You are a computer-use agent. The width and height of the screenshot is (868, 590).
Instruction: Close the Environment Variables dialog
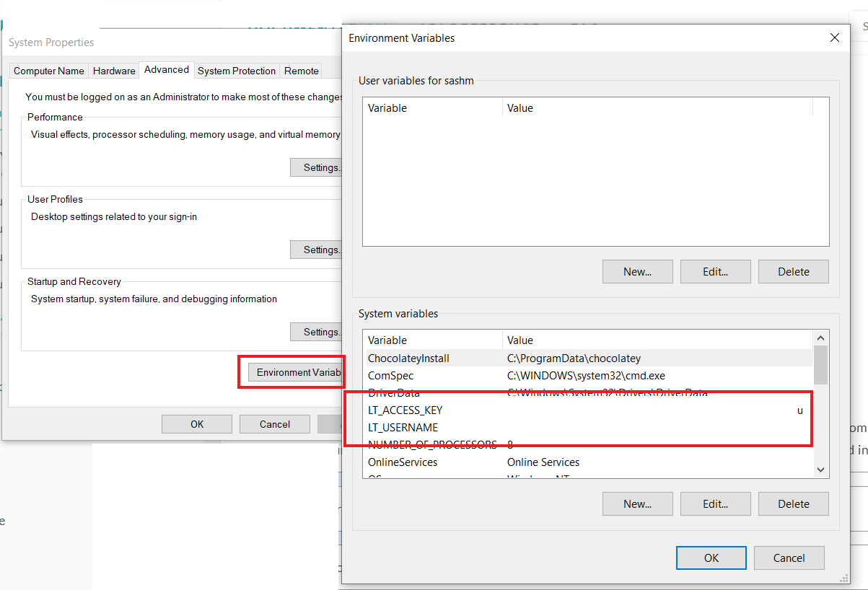coord(835,38)
